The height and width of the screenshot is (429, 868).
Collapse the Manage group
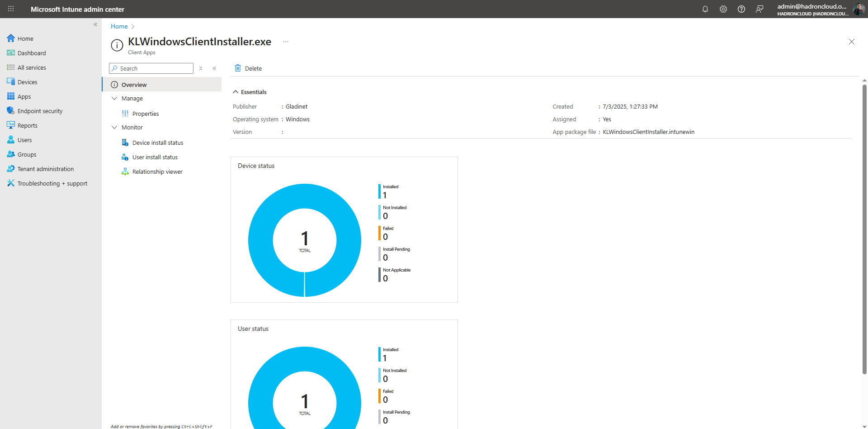point(114,98)
